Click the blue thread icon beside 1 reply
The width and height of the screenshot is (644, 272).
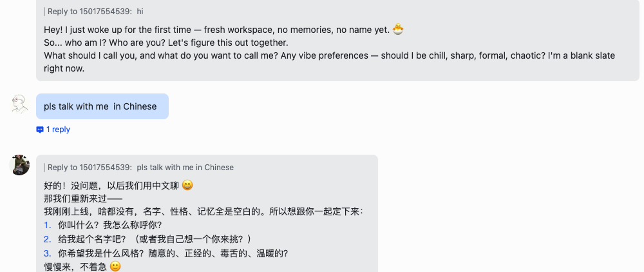coord(40,130)
